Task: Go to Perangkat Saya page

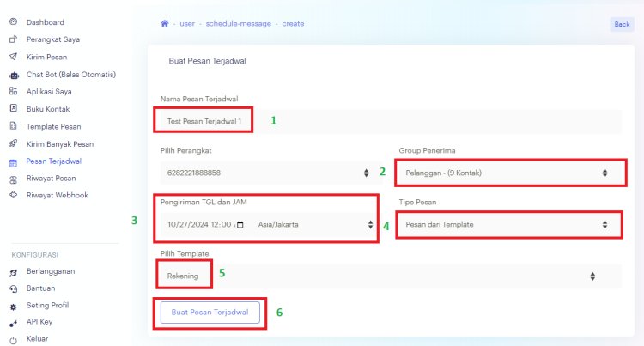Action: click(53, 39)
